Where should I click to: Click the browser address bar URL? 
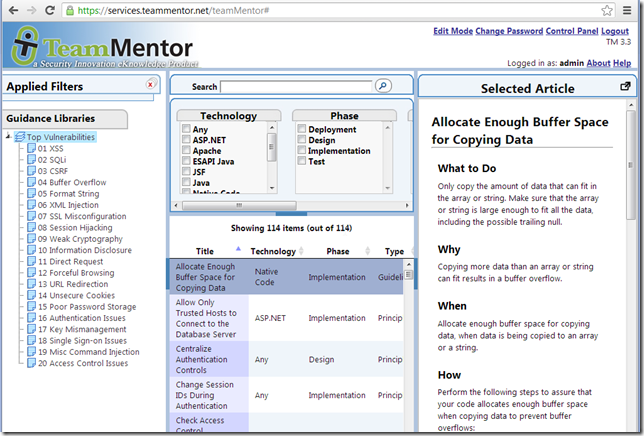173,11
